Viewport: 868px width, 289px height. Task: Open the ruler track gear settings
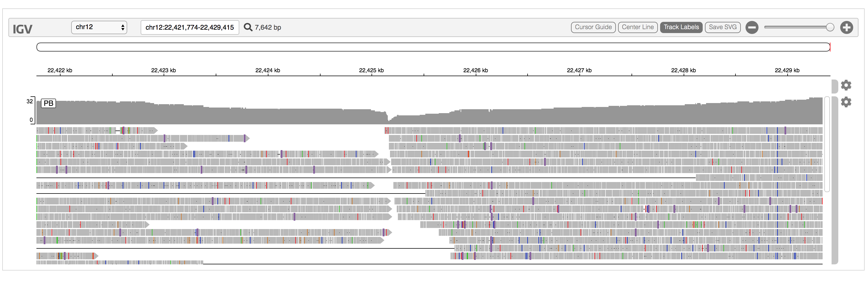click(x=846, y=85)
